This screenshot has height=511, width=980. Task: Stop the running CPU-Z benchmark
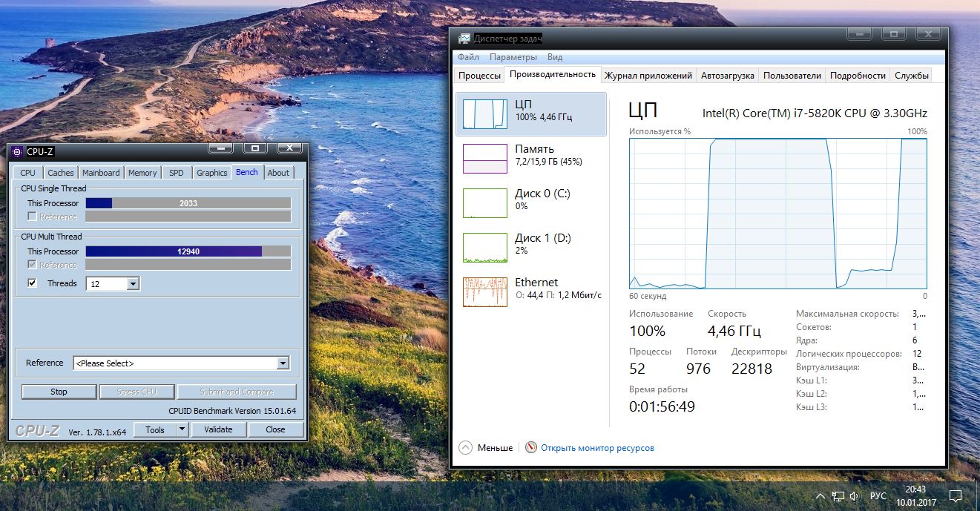pos(59,392)
